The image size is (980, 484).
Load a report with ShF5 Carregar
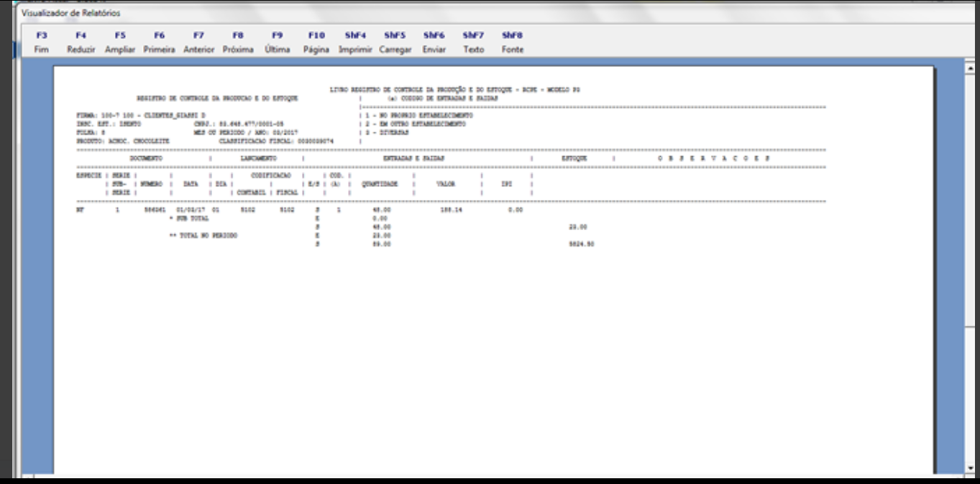(395, 42)
